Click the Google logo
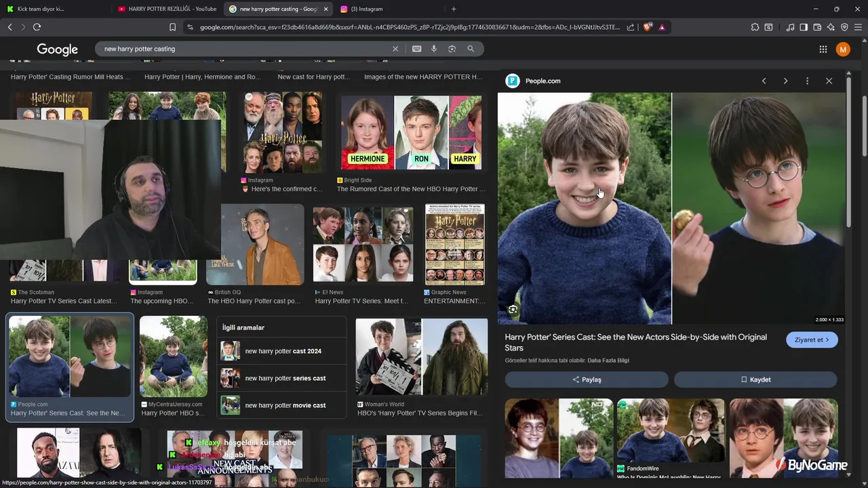 coord(58,49)
